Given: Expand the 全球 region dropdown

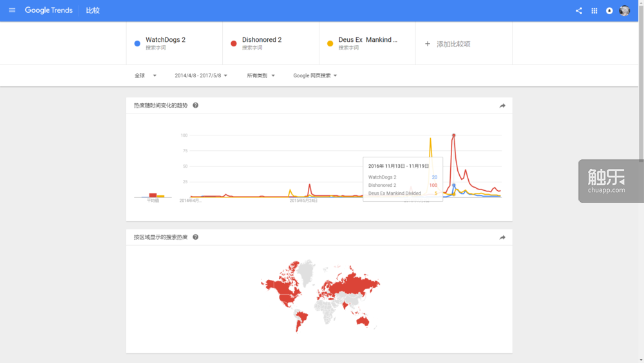Looking at the screenshot, I should tap(146, 75).
